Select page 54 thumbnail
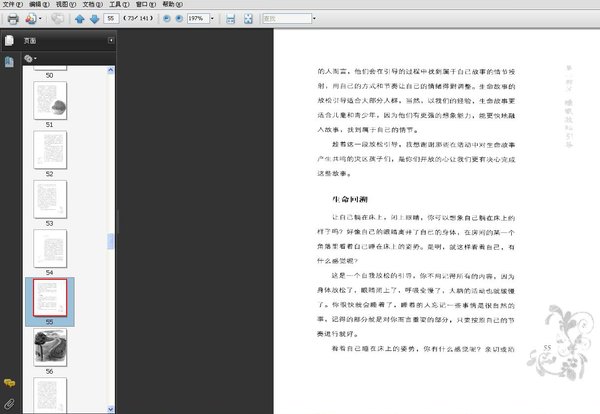The height and width of the screenshot is (414, 600). tap(50, 249)
